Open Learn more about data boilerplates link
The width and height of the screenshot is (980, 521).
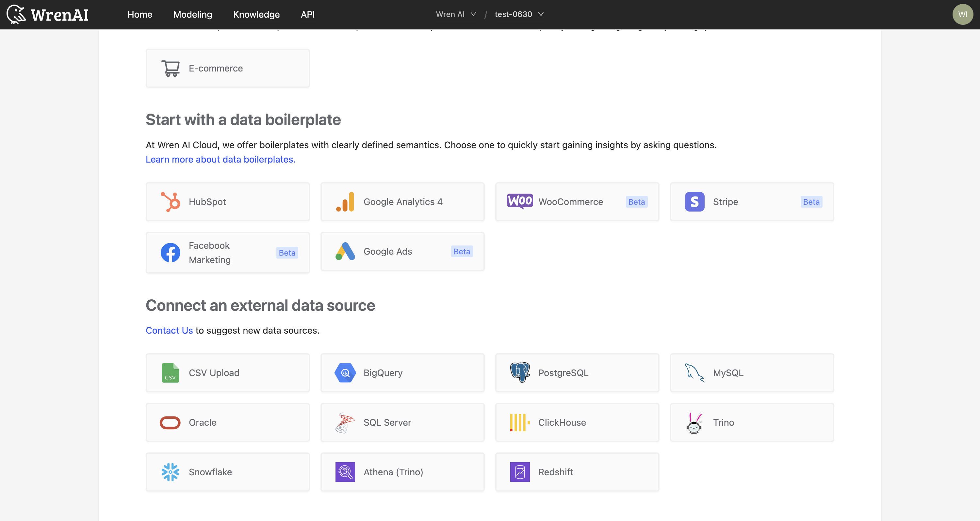click(x=220, y=159)
